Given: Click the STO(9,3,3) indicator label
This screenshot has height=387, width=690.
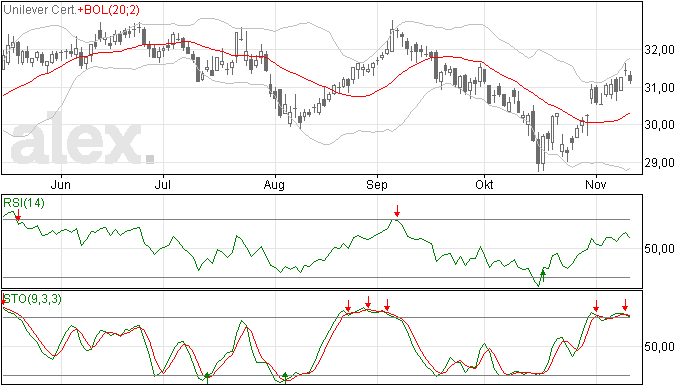Looking at the screenshot, I should [x=33, y=299].
